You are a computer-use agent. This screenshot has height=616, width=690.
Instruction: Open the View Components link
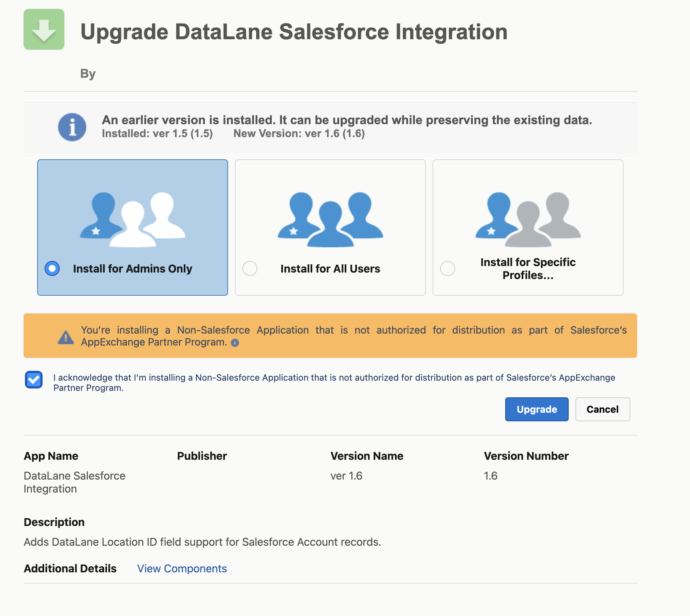click(x=182, y=569)
